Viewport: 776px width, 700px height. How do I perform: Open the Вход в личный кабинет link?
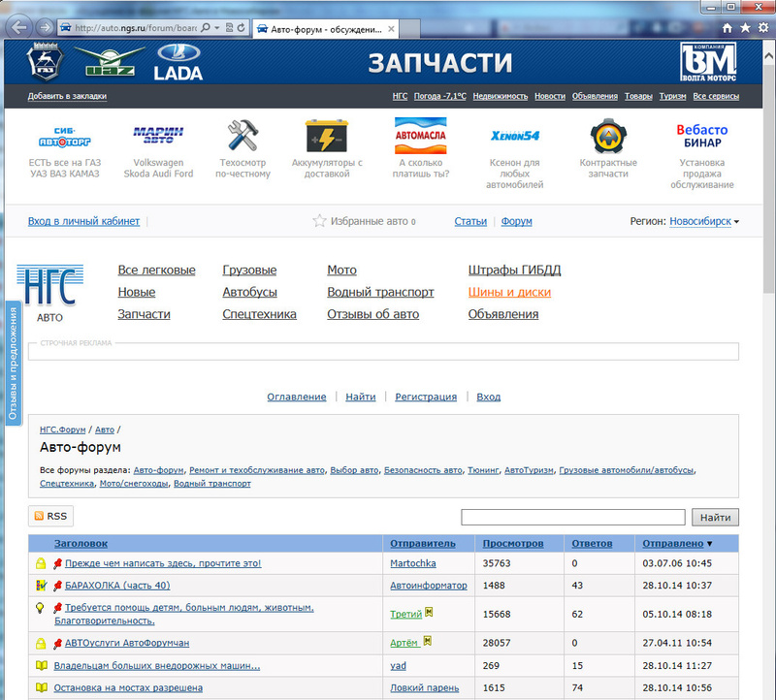pos(83,221)
